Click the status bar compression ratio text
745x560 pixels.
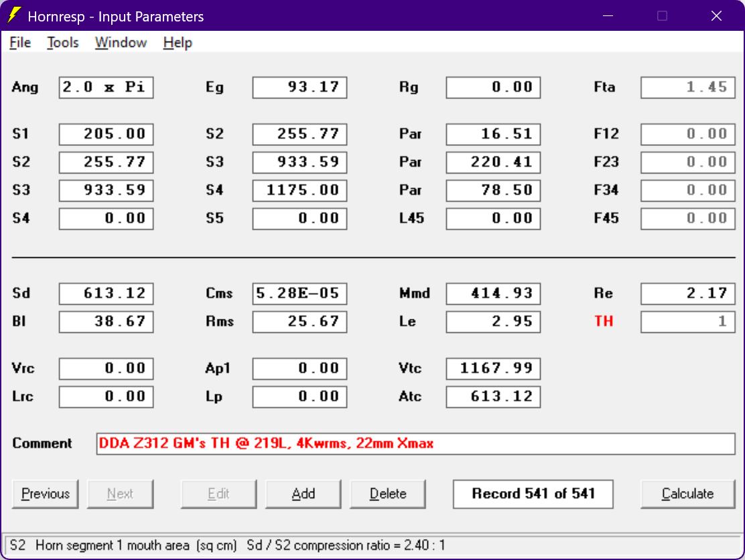point(346,545)
